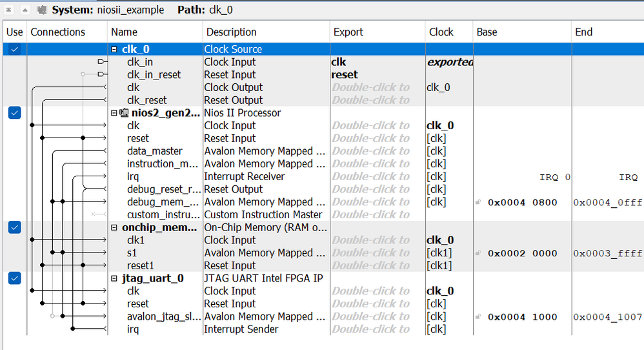Click the exported 'reset' export cell
644x350 pixels.
(377, 75)
